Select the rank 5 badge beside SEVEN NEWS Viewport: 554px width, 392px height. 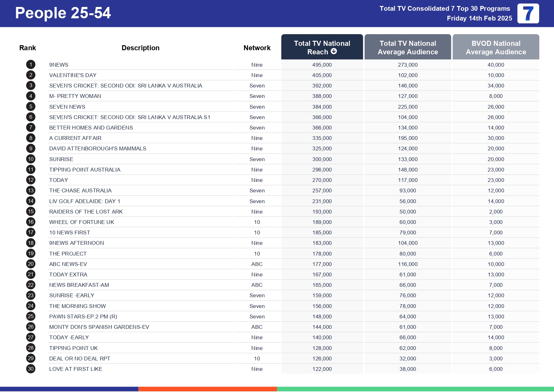tap(30, 106)
